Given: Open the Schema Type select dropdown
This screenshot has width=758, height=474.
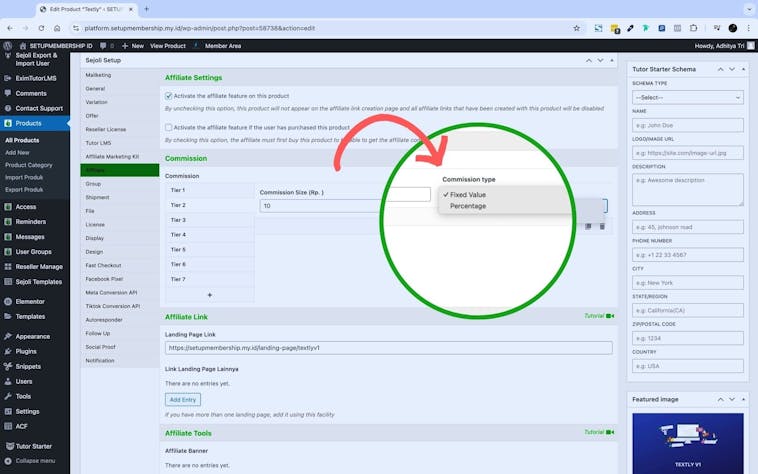Looking at the screenshot, I should click(687, 97).
